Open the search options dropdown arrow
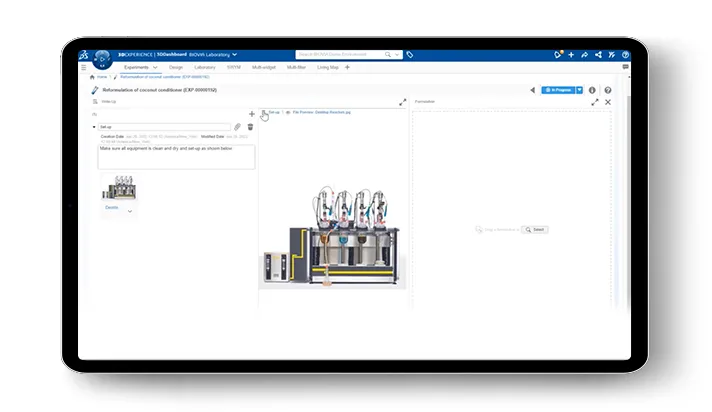The width and height of the screenshot is (712, 412). [397, 55]
